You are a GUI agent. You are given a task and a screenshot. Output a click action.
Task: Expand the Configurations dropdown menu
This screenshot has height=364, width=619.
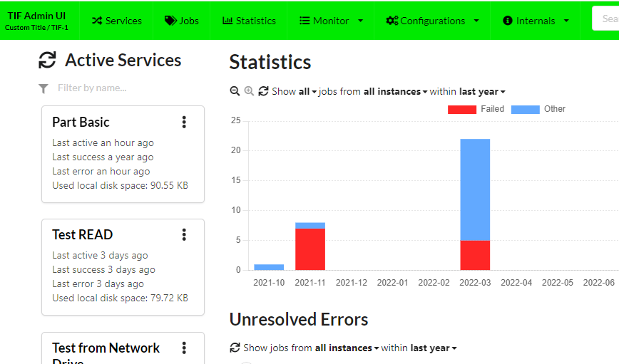[x=432, y=21]
